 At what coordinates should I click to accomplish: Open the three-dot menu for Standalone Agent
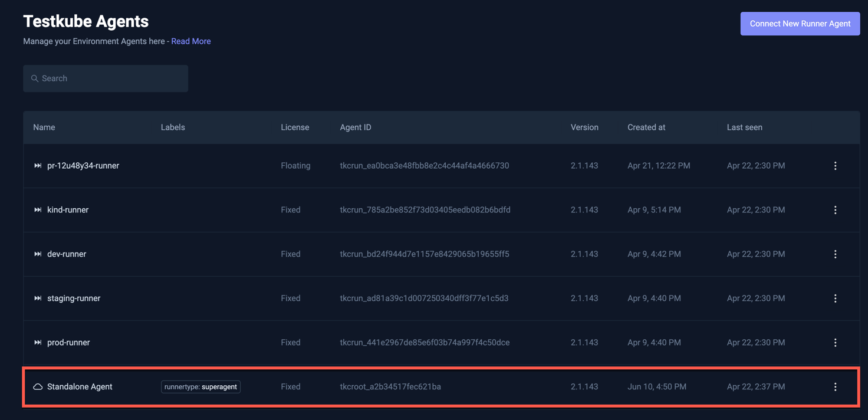[x=835, y=387]
